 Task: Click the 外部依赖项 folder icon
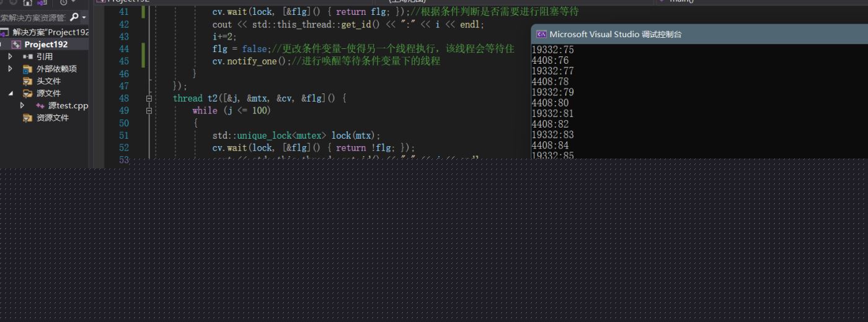27,69
